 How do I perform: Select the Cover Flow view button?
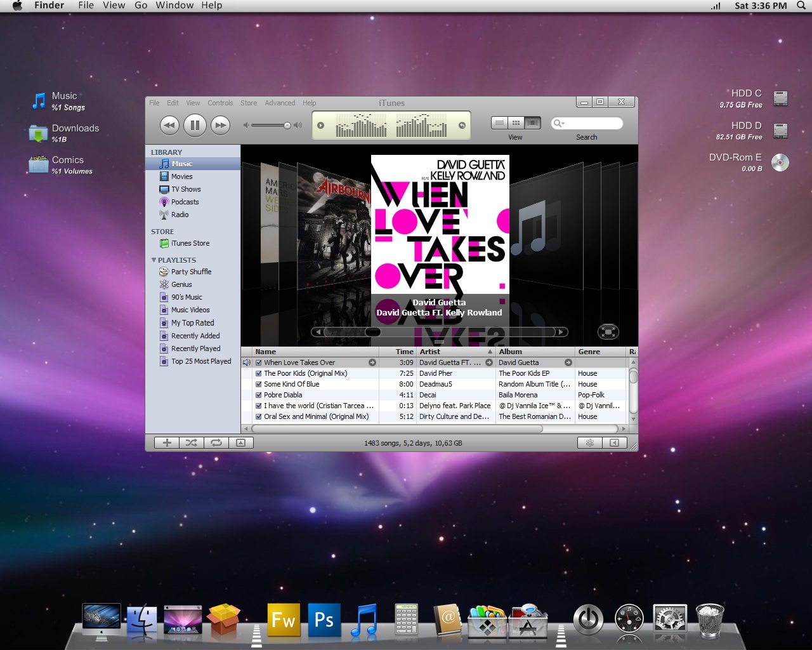[x=532, y=123]
